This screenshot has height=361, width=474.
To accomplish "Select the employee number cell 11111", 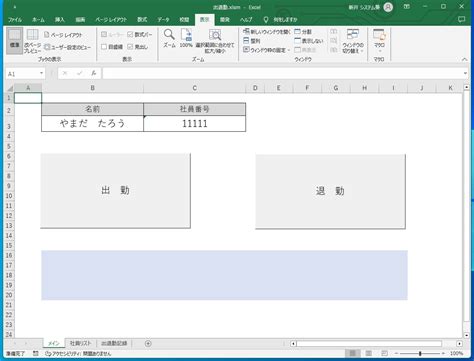I will [195, 124].
